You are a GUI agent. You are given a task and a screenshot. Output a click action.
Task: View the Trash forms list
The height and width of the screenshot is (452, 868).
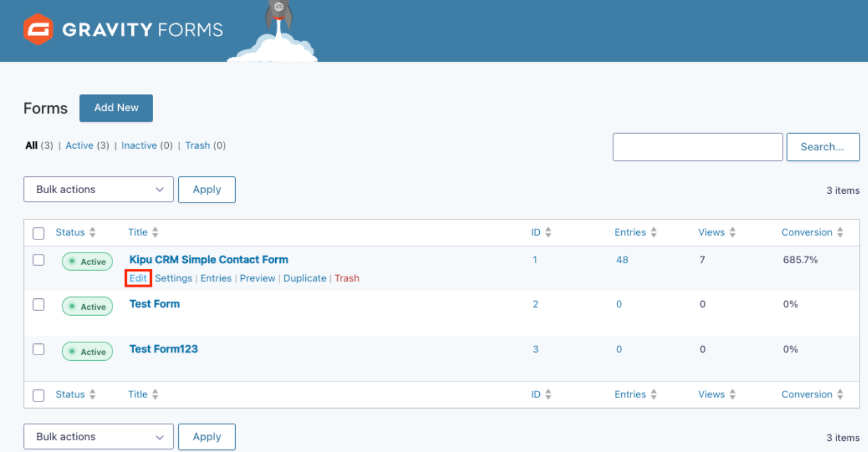(197, 145)
